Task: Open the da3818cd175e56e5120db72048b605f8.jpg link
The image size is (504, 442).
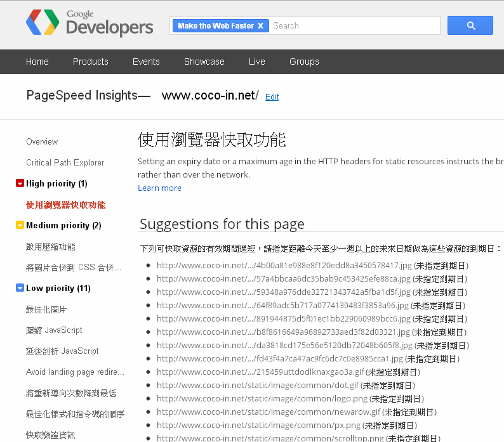Action: tap(284, 346)
